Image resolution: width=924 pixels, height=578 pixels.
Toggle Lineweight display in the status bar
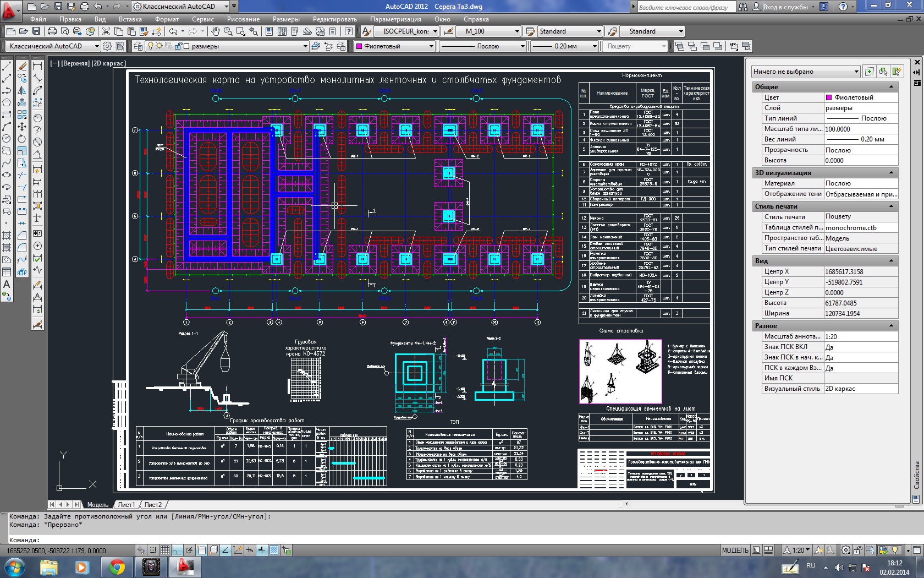pos(262,550)
